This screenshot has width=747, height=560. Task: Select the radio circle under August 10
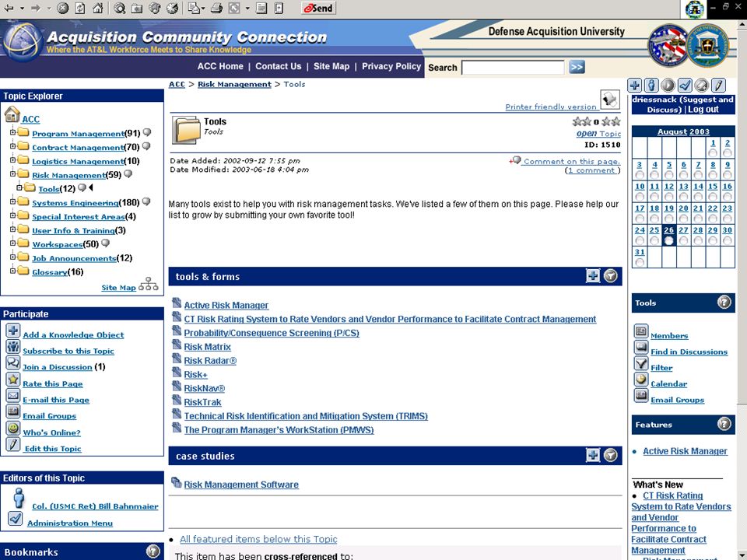pos(640,197)
